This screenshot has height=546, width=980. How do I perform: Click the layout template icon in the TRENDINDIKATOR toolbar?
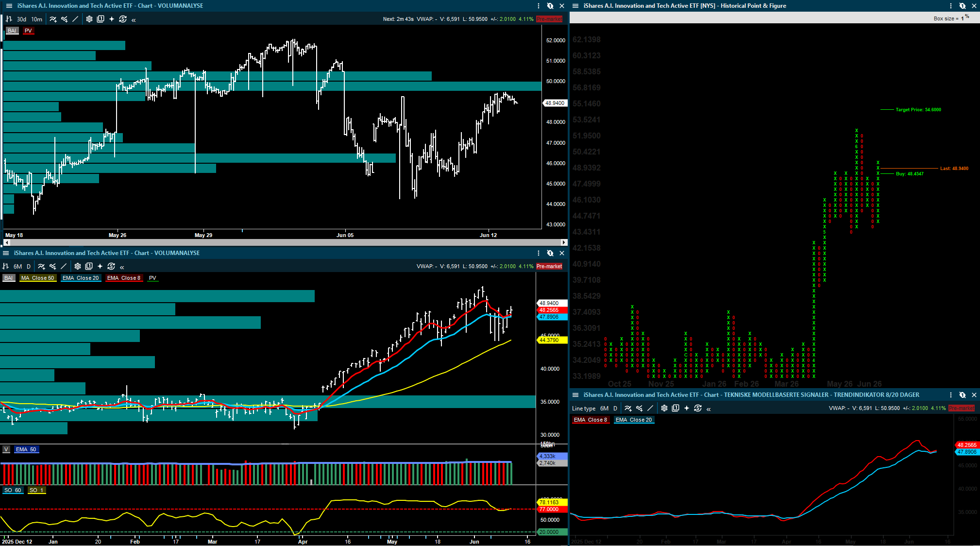[676, 408]
